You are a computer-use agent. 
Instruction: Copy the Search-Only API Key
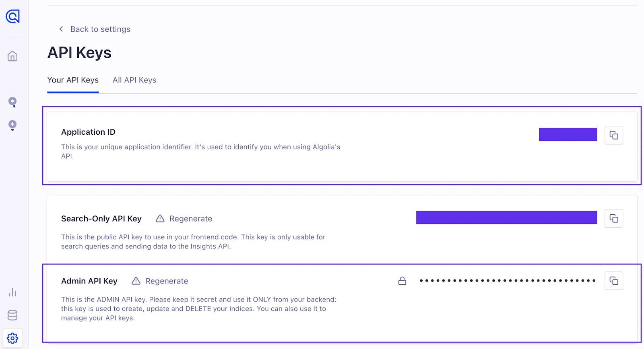(x=613, y=218)
